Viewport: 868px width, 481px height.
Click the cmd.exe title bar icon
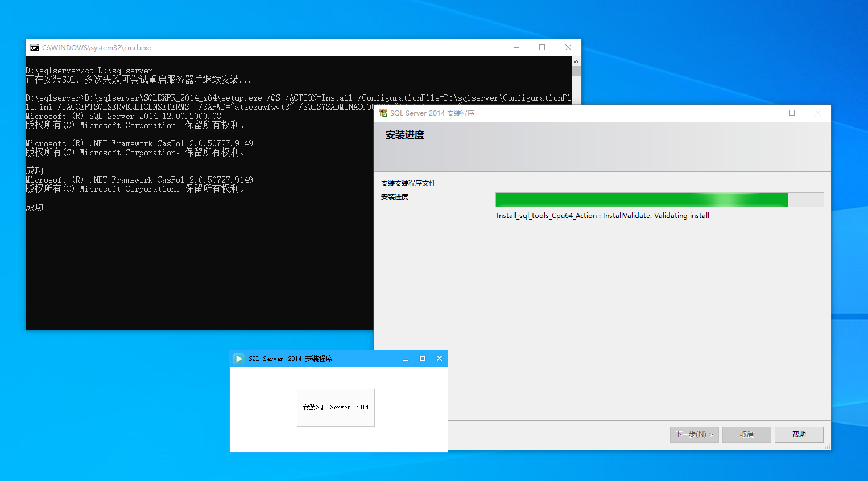35,48
